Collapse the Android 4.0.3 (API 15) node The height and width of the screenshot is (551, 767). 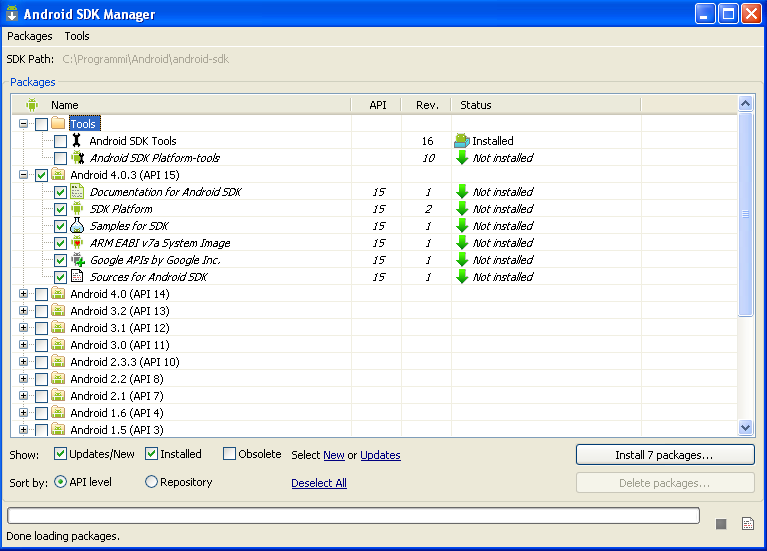click(x=23, y=175)
